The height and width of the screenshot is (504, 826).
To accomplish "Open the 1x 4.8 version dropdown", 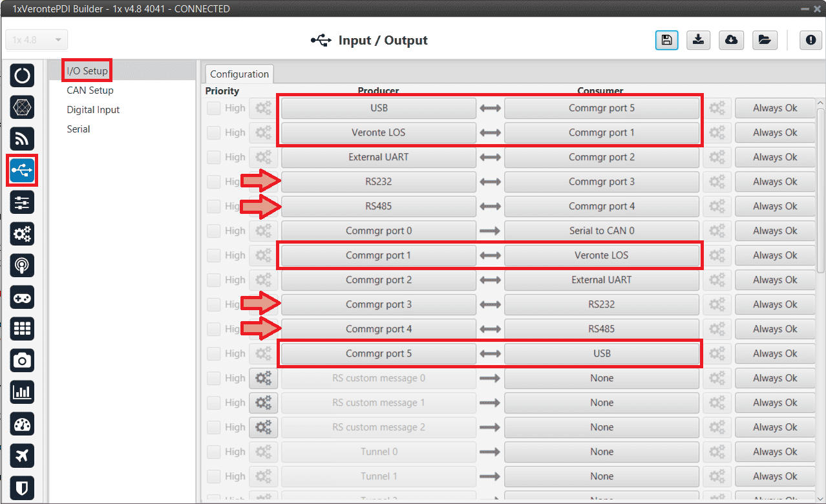I will click(37, 40).
